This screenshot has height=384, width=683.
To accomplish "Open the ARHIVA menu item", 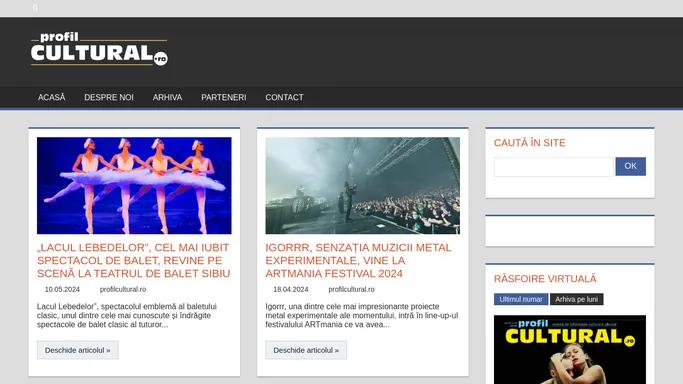I will point(167,98).
